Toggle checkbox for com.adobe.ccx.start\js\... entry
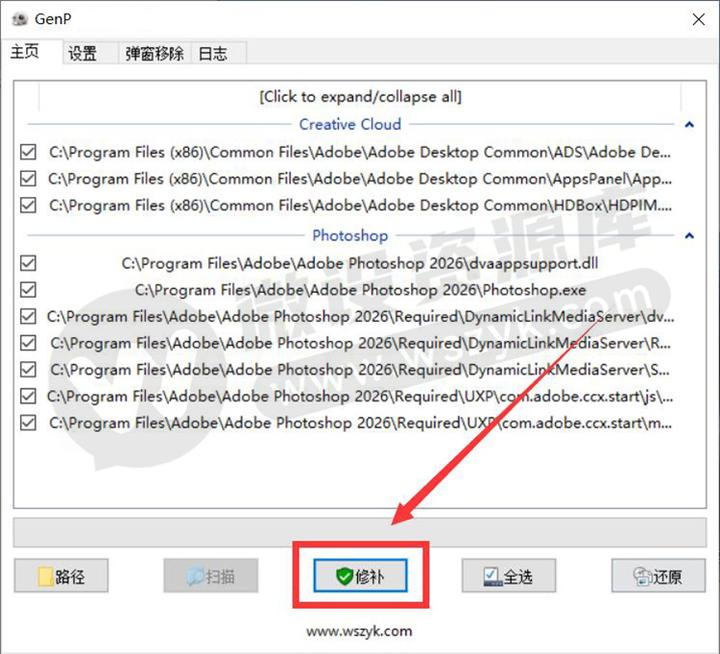Image resolution: width=720 pixels, height=654 pixels. click(28, 396)
